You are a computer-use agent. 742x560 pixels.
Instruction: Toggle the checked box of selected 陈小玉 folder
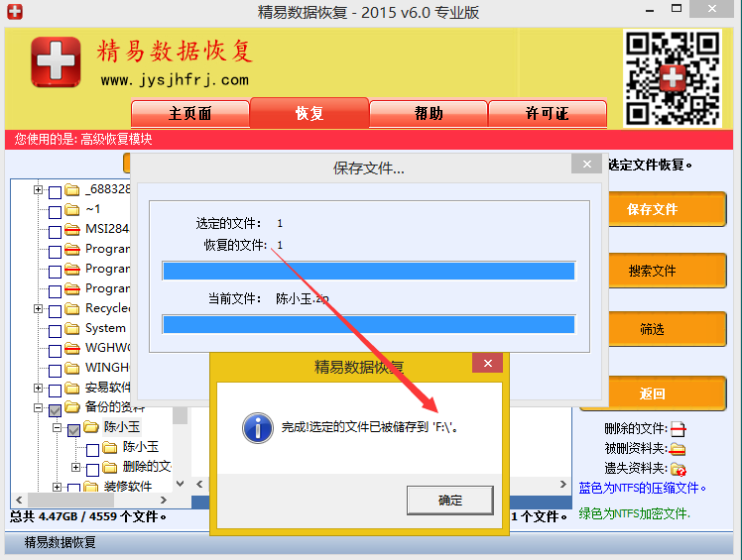tap(73, 430)
